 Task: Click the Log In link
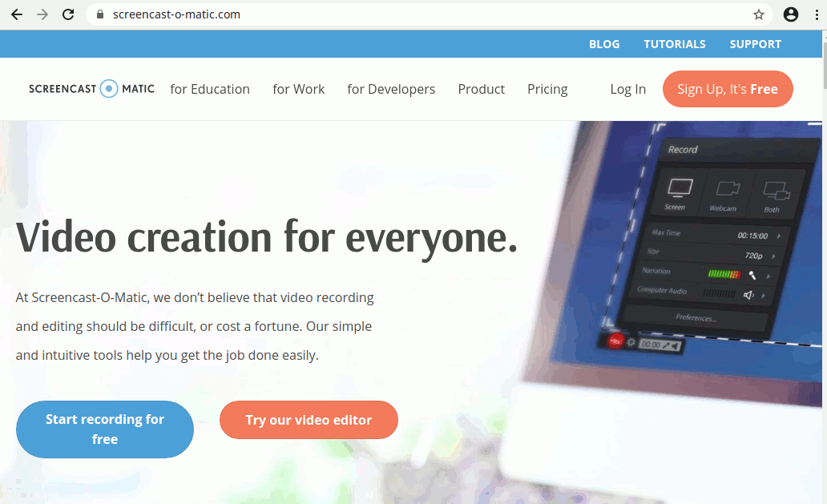pos(627,89)
